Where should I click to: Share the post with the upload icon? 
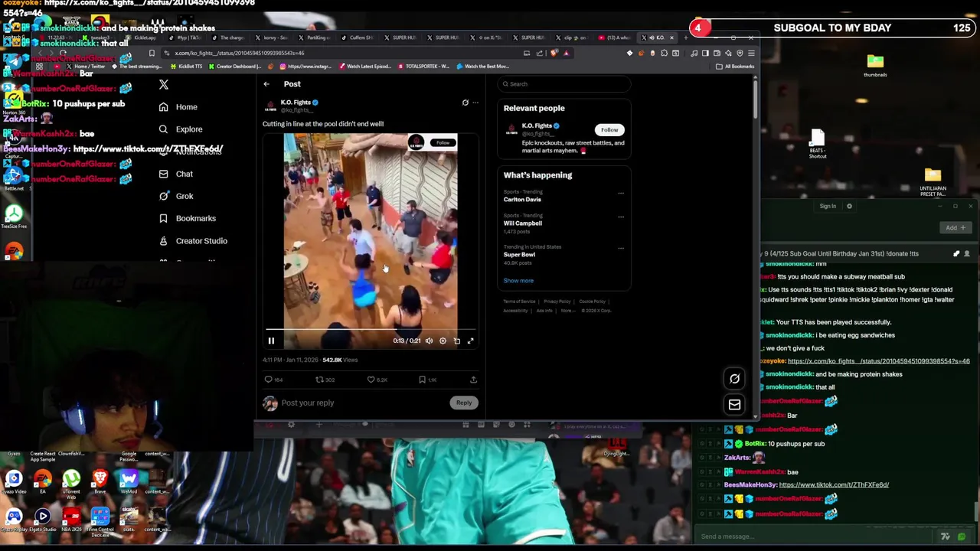coord(473,380)
